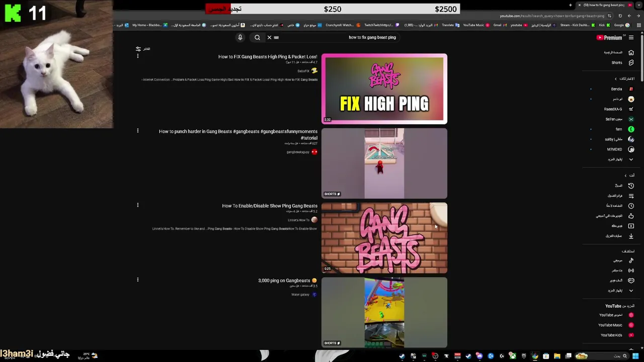
Task: Clear the search query with X
Action: (269, 37)
